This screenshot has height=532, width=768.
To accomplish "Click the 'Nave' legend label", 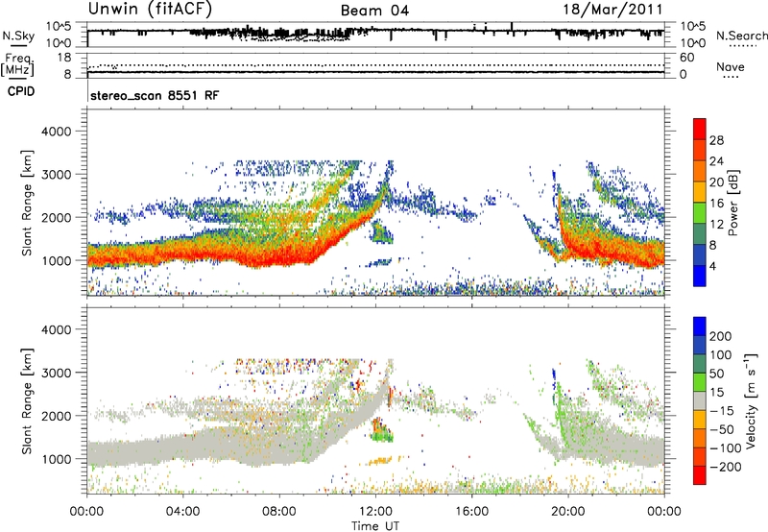I will [731, 67].
